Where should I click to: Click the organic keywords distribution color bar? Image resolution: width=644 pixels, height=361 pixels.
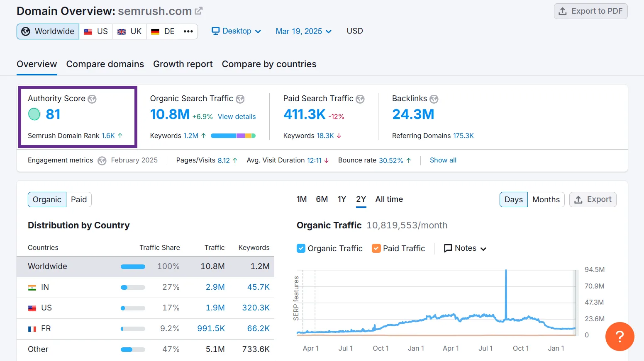tap(233, 136)
